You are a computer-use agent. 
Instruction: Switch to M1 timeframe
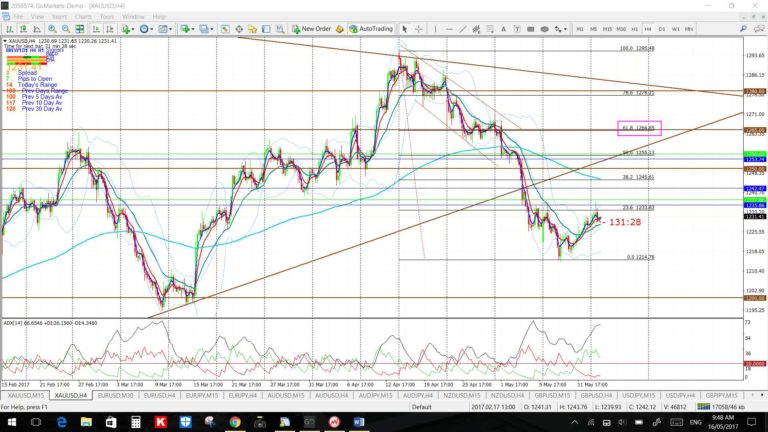(x=579, y=29)
